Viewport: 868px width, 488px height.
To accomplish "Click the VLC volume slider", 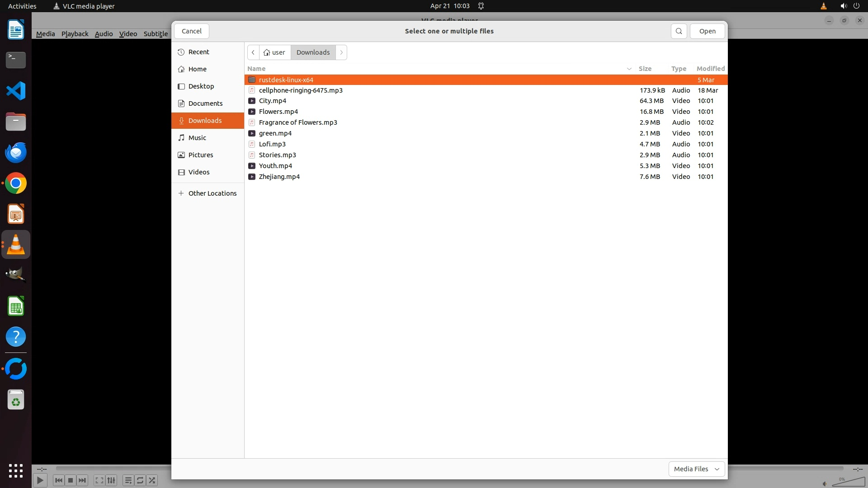I will (x=848, y=482).
